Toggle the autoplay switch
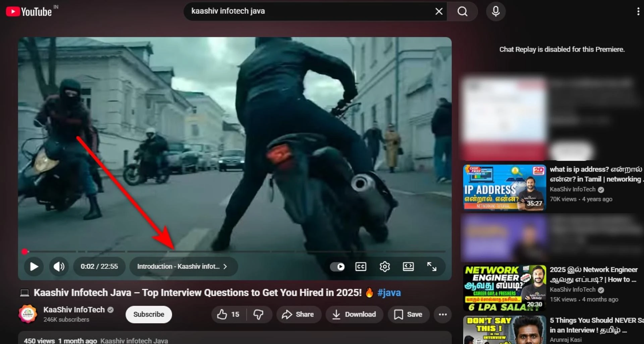Image resolution: width=644 pixels, height=344 pixels. (337, 267)
